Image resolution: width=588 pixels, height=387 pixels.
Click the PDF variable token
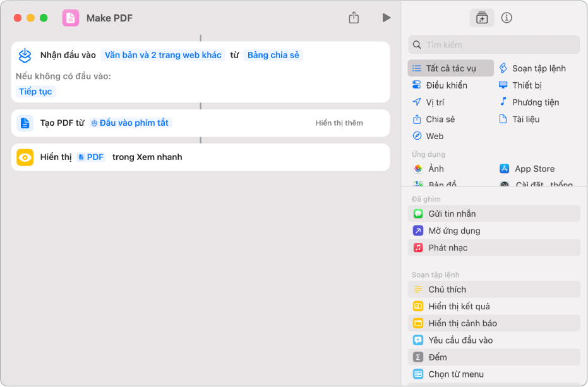coord(91,157)
